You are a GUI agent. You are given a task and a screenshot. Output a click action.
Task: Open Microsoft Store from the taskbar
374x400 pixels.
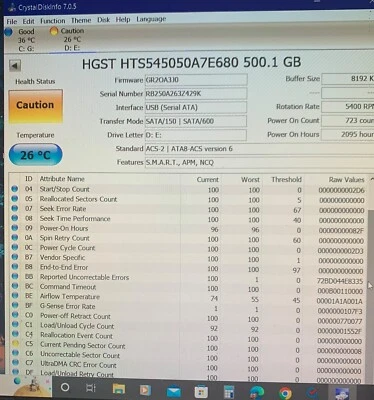coord(201,392)
